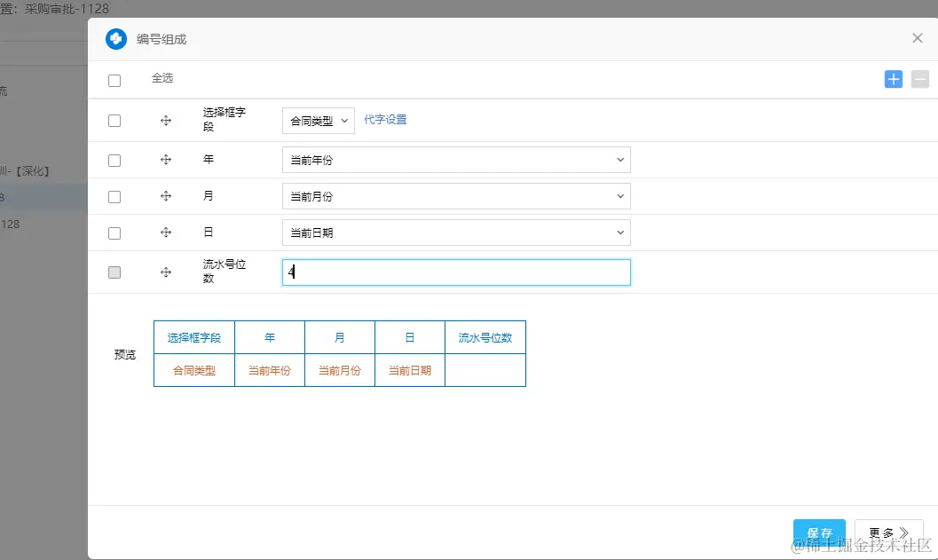Close the 编号组成 dialog
The height and width of the screenshot is (560, 938).
(x=917, y=38)
